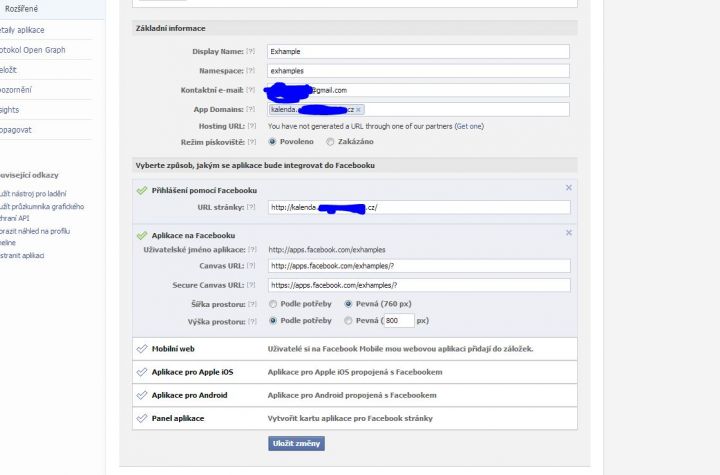
Task: Choose Pevná option for Výška prostoru
Action: (x=348, y=321)
